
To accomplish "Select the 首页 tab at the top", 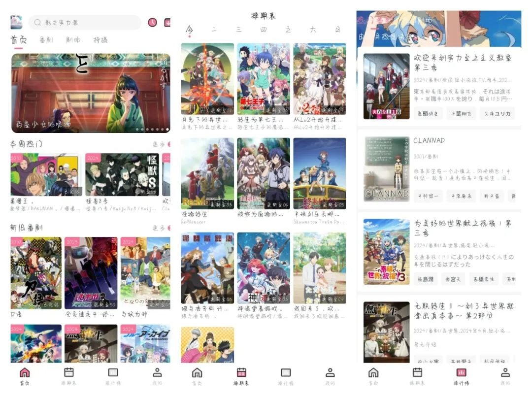I will tap(19, 40).
